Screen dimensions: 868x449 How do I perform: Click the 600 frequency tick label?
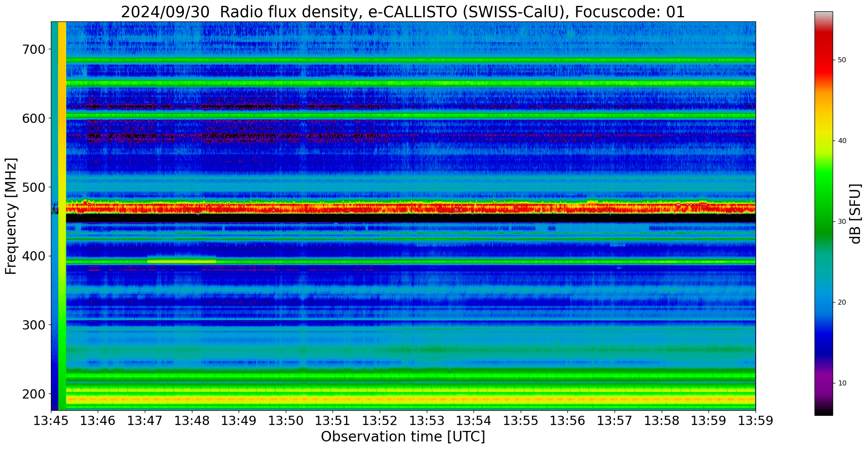(x=33, y=119)
